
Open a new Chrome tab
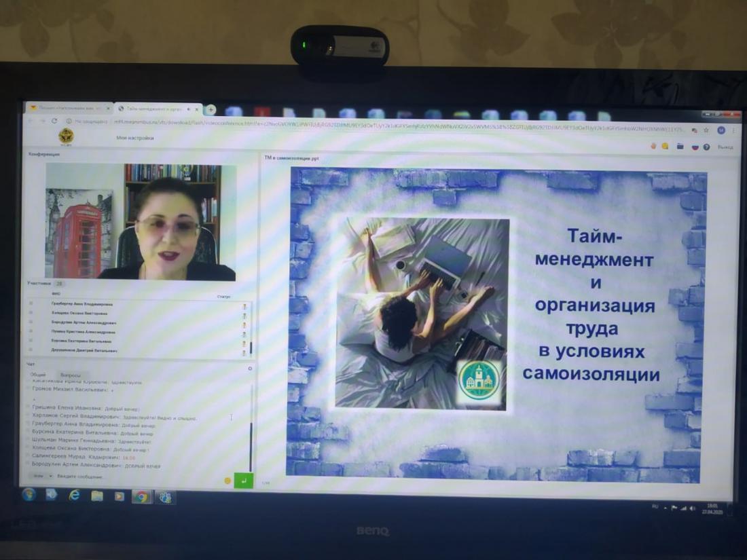point(211,110)
